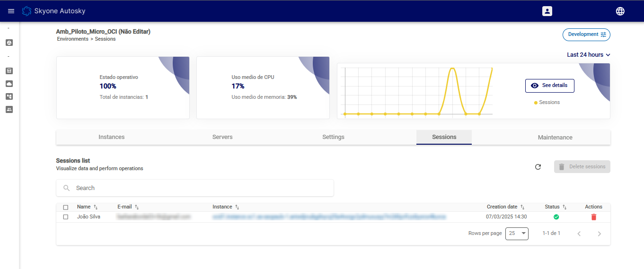
Task: Open the globe language selector
Action: [x=620, y=11]
